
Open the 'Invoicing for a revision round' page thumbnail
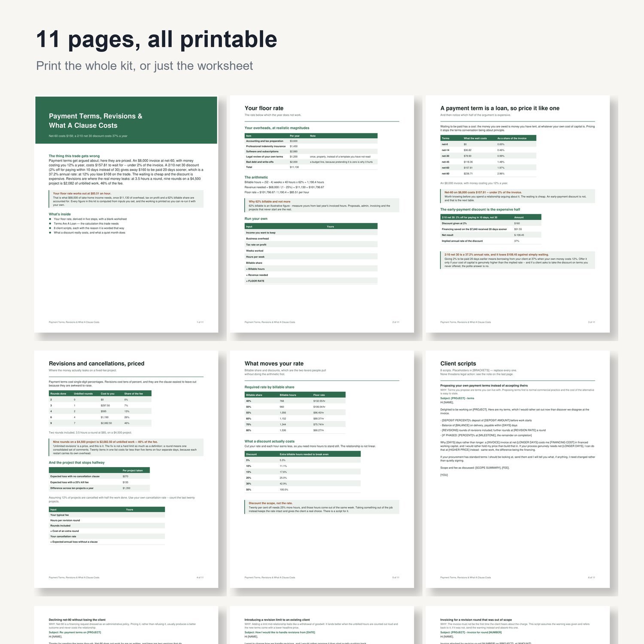(518, 625)
